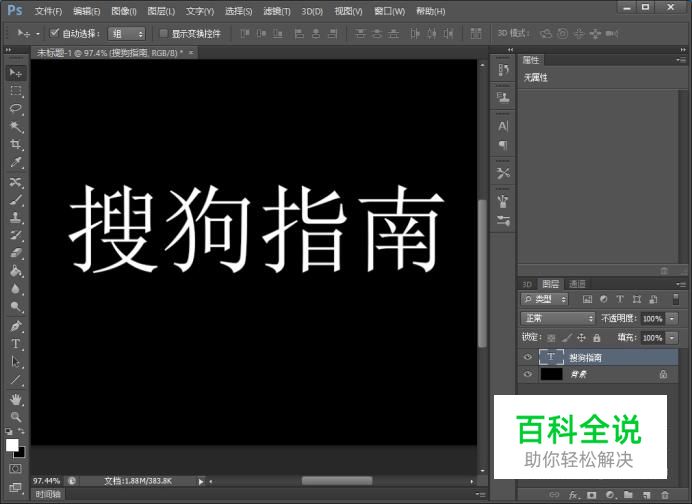Select the Horizontal Type tool
This screenshot has width=692, height=504.
[16, 344]
